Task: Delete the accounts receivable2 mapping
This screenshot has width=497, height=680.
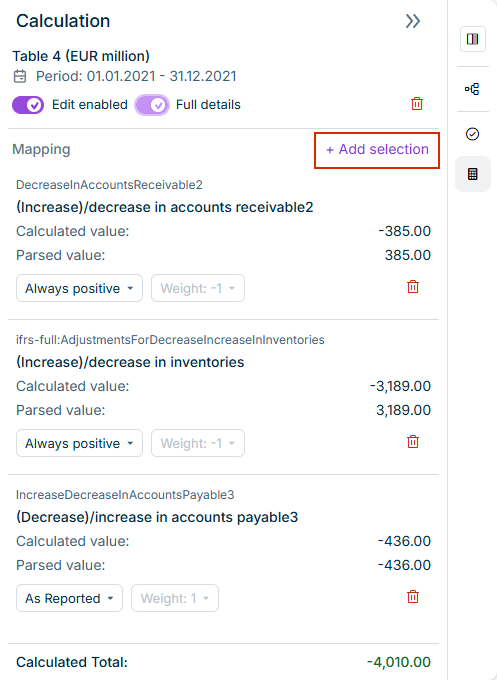Action: pos(413,287)
